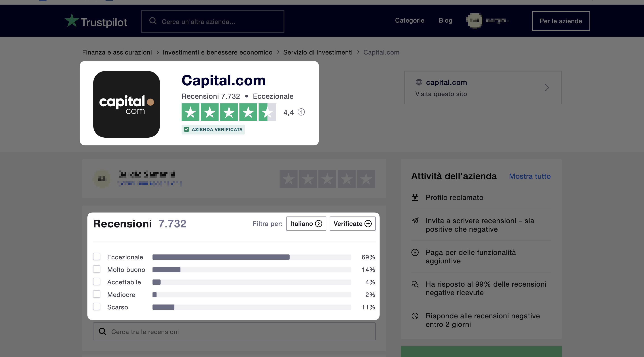644x357 pixels.
Task: Open the Italiano language filter dropdown
Action: click(x=306, y=224)
